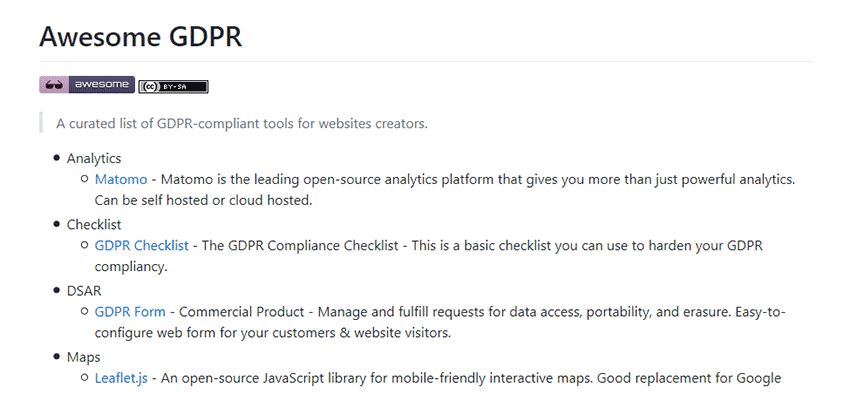The image size is (850, 400).
Task: Select the Checklist category list item
Action: (x=94, y=224)
